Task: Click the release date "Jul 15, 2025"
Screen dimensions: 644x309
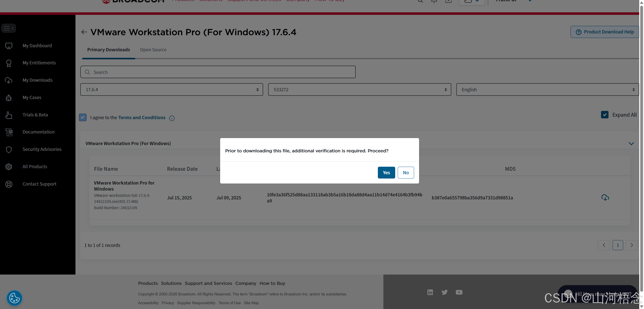Action: (179, 198)
